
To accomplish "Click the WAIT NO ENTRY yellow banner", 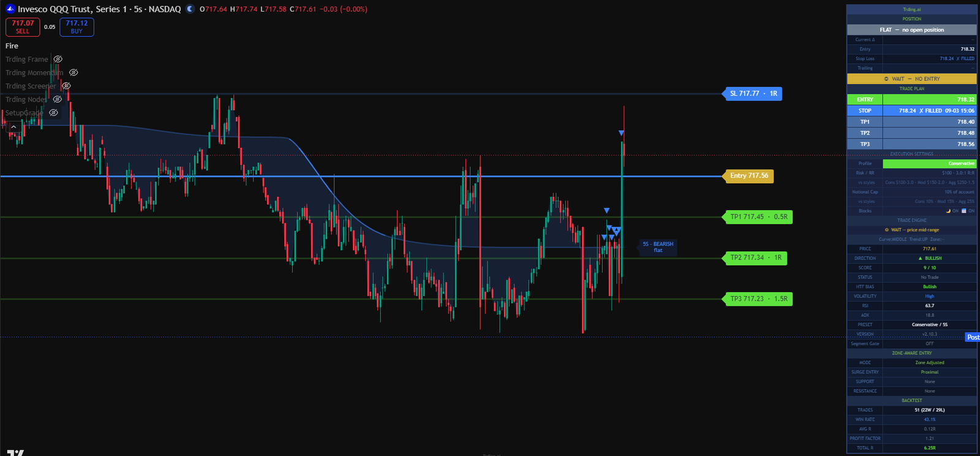I will (911, 79).
